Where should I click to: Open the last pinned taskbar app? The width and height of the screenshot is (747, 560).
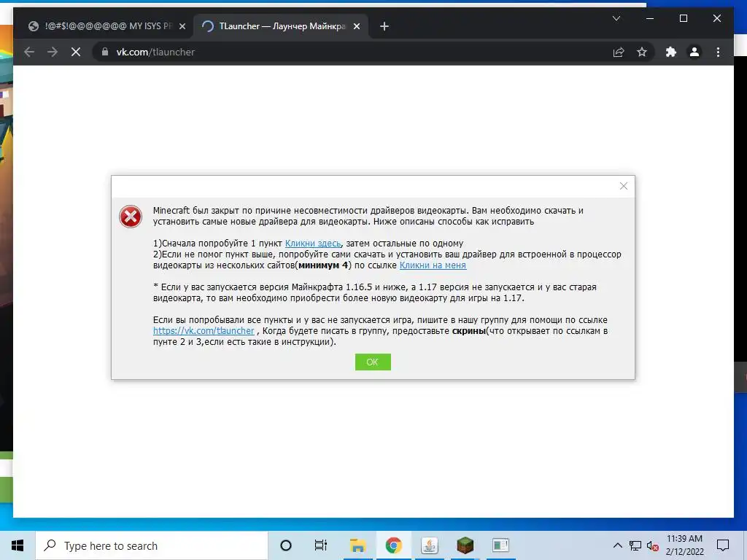pyautogui.click(x=500, y=545)
